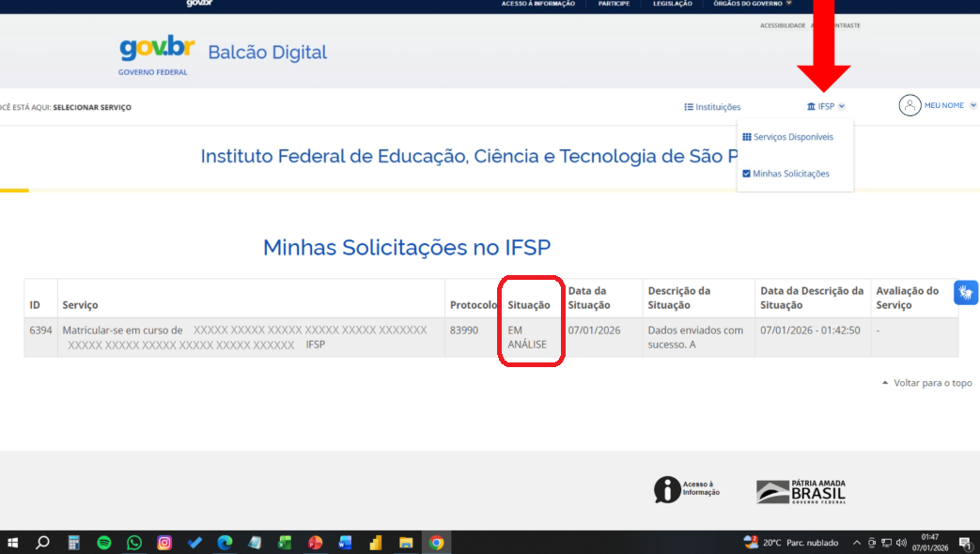Screen dimensions: 980x554
Task: Click the Acesso à Informação footer icon
Action: 667,489
